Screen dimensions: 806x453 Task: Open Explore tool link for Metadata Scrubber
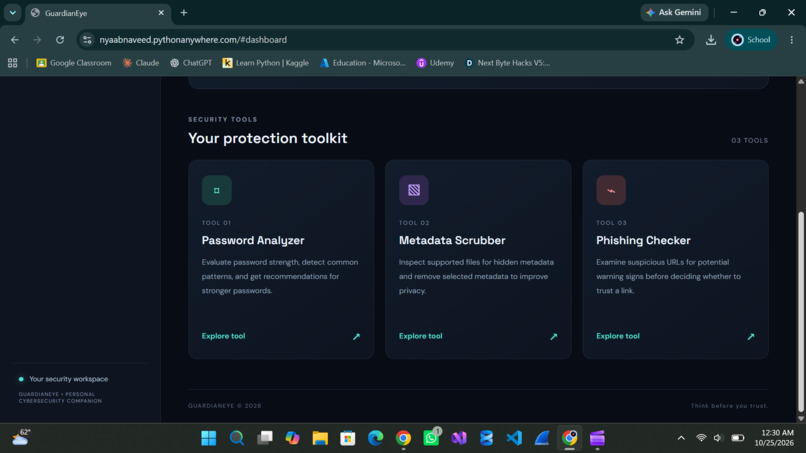tap(420, 336)
